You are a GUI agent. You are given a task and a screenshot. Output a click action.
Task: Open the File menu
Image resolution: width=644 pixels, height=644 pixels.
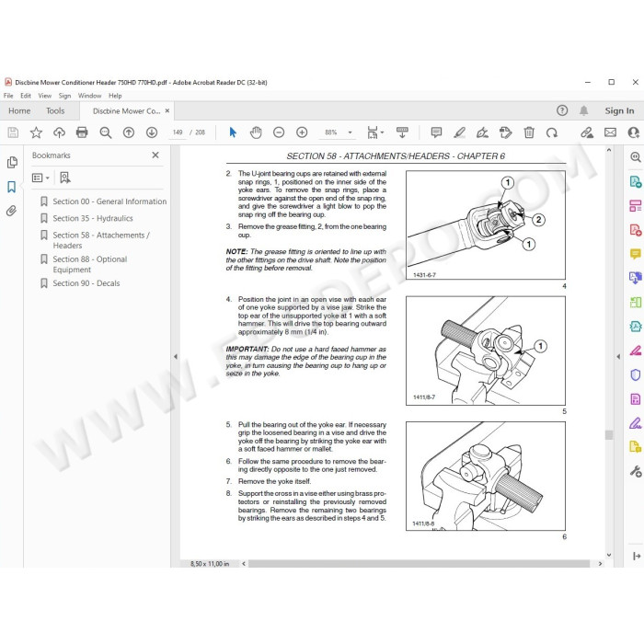[8, 96]
